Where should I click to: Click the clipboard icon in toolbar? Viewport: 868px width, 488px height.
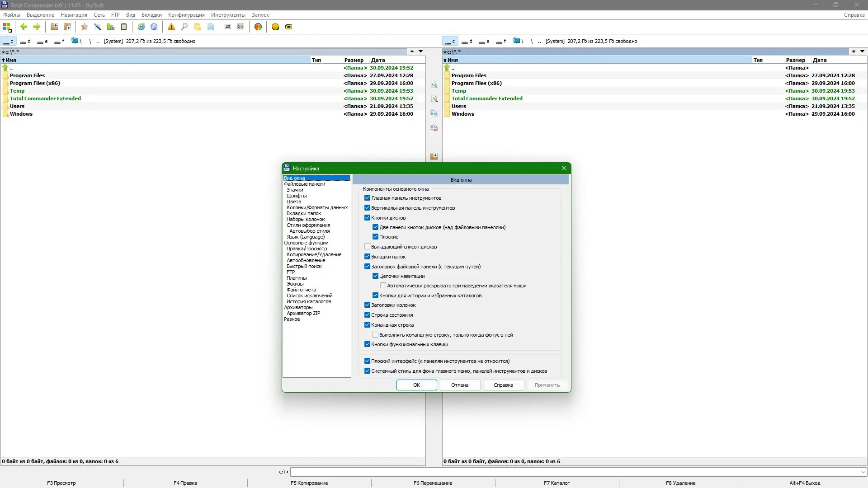point(123,27)
